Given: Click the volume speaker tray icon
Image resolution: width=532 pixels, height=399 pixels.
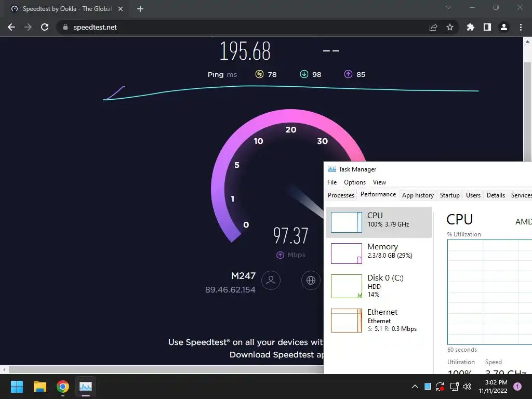Looking at the screenshot, I should pyautogui.click(x=467, y=387).
